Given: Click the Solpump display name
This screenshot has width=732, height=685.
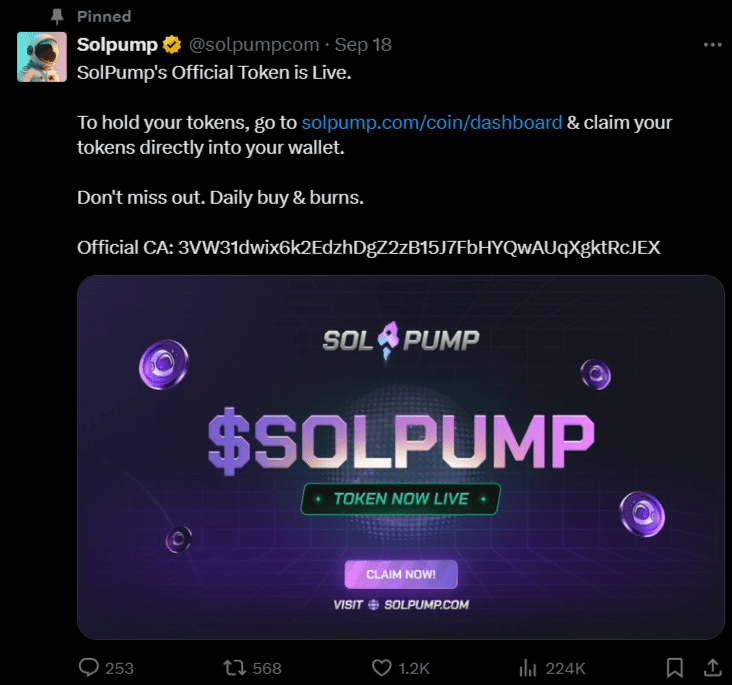Looking at the screenshot, I should [117, 45].
